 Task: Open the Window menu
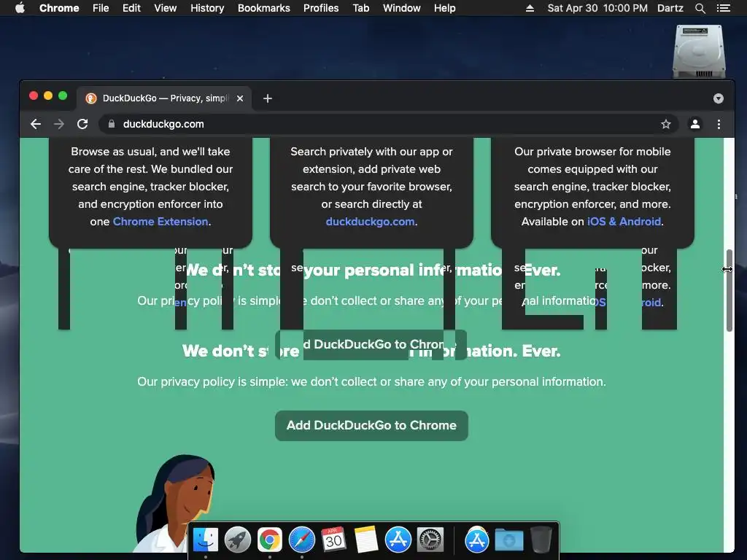click(x=402, y=8)
